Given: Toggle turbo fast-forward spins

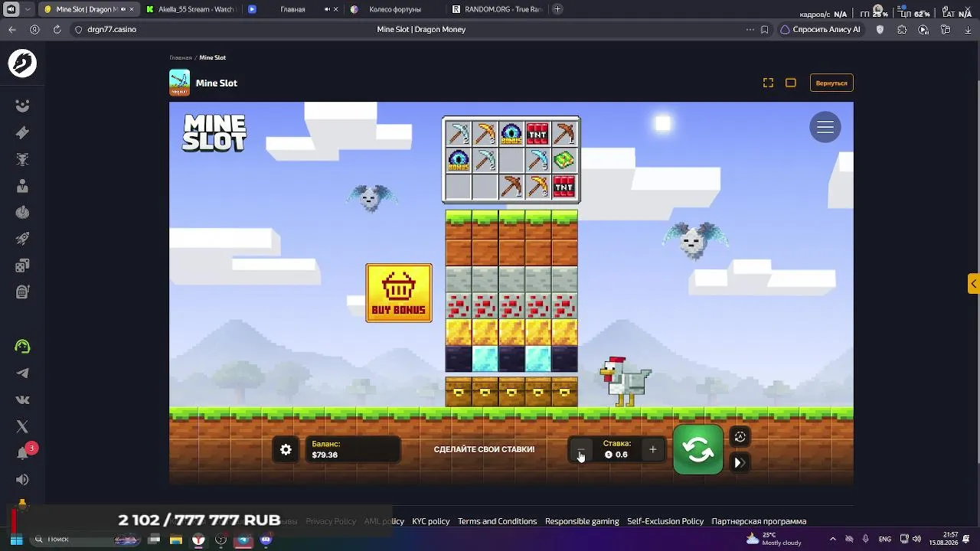Looking at the screenshot, I should (x=740, y=462).
